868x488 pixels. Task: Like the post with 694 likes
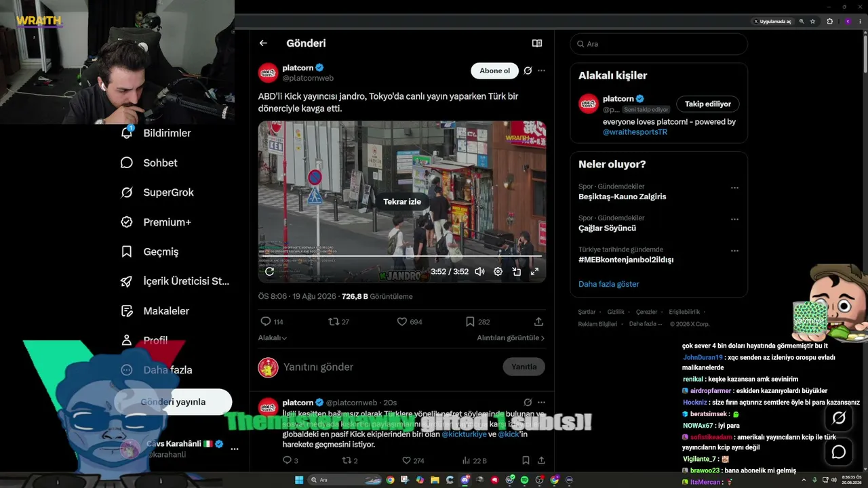(410, 322)
